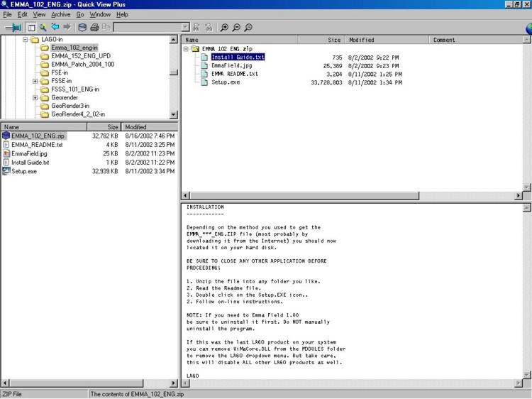Select Setup.exe inside the archive
The height and width of the screenshot is (399, 532).
pos(226,82)
